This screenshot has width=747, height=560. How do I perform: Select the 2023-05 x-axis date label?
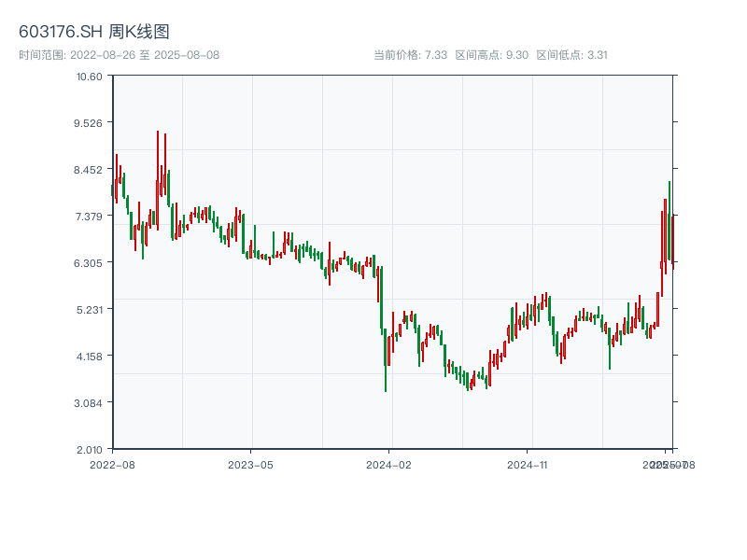coord(250,464)
